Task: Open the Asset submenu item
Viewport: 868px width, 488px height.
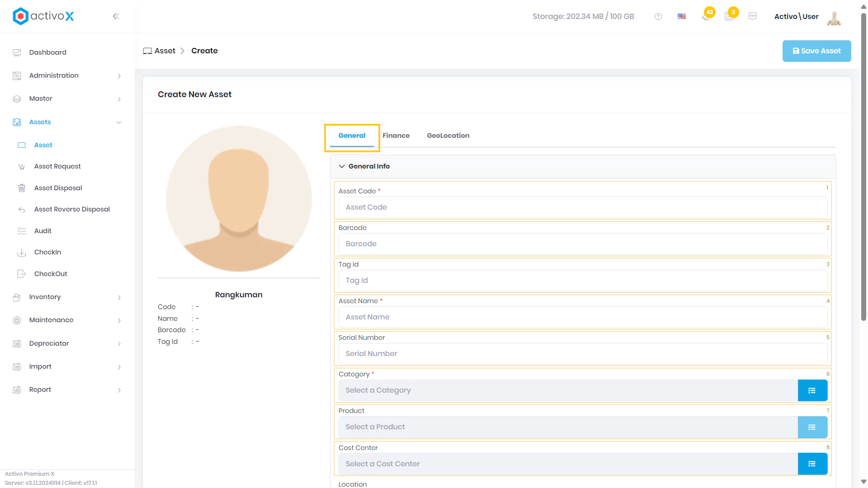Action: click(43, 145)
